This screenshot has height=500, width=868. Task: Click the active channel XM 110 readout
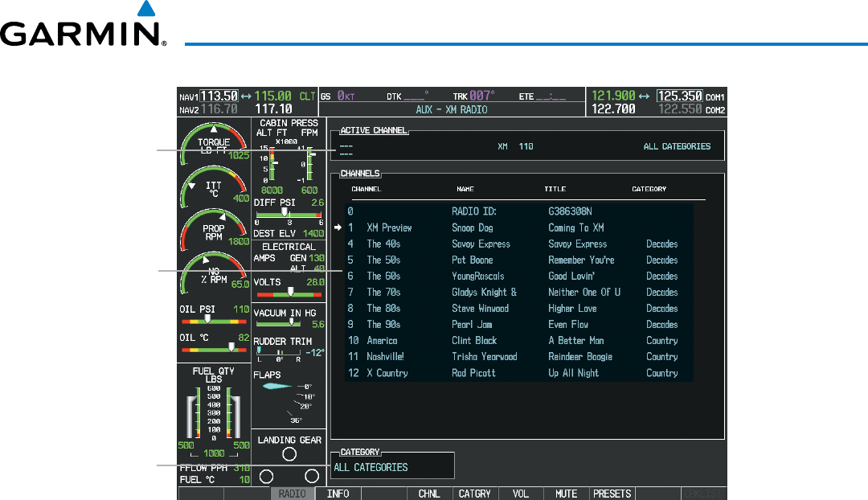[515, 147]
